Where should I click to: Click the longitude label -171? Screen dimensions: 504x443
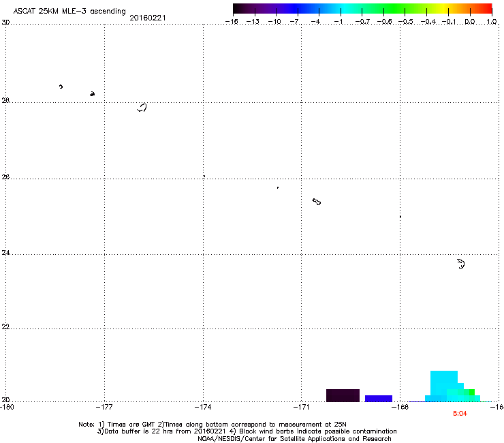302,408
